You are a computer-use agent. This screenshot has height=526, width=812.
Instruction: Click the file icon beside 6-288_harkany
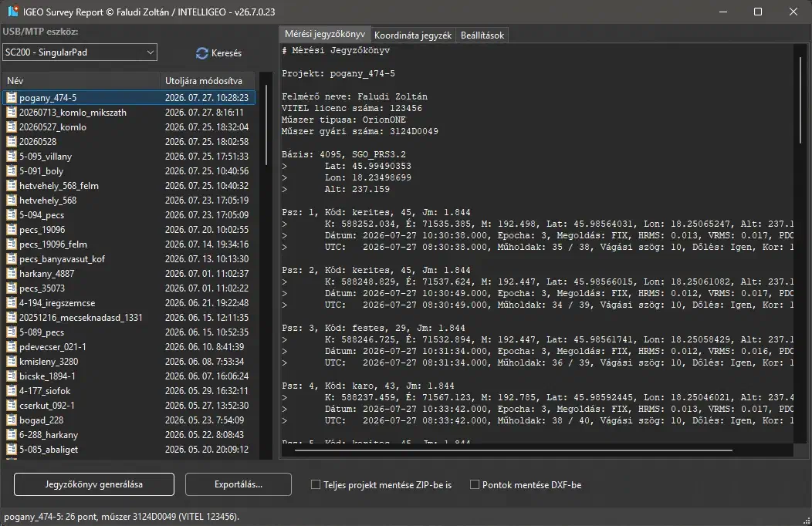coord(12,435)
